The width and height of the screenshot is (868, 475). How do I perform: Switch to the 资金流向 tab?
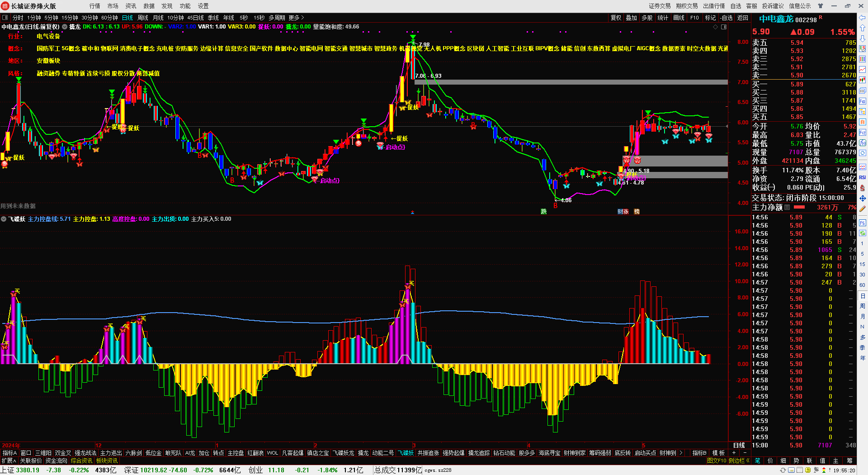[57, 461]
